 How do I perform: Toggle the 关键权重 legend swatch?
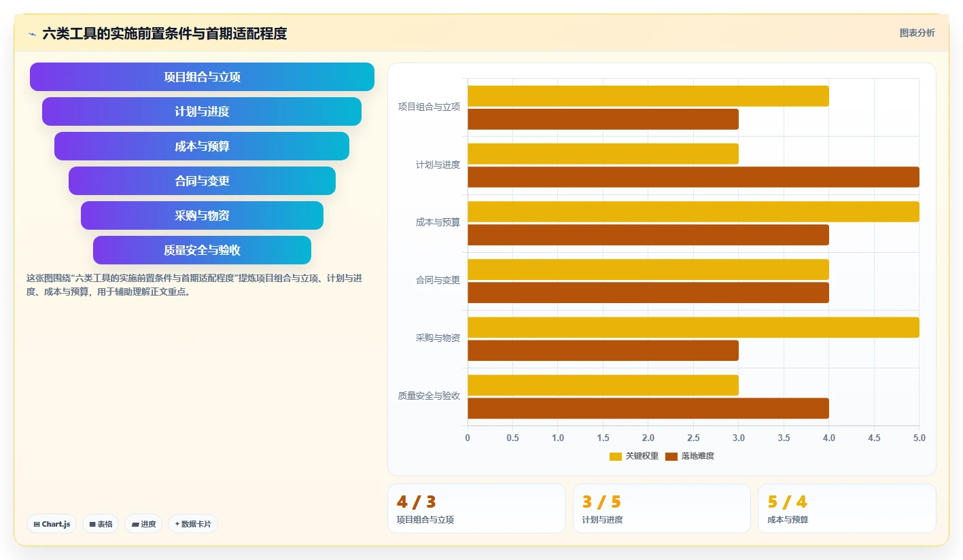click(616, 456)
